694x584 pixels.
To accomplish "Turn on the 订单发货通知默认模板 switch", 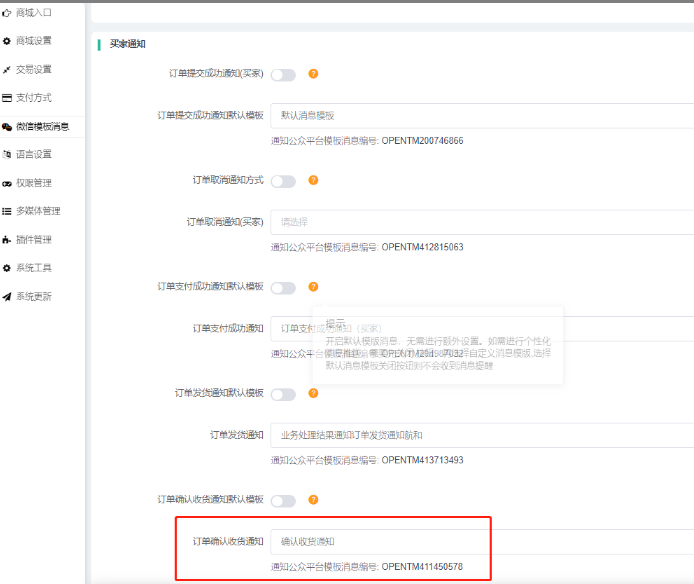I will point(283,394).
